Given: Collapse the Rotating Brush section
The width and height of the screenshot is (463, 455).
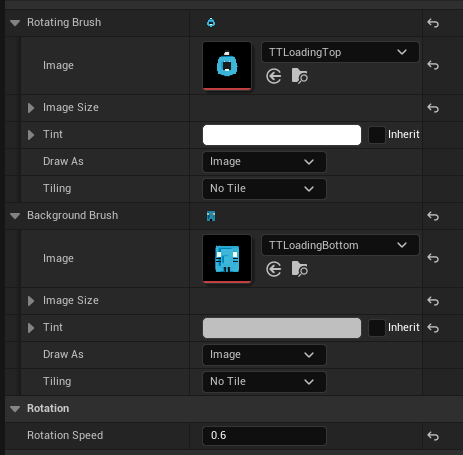Looking at the screenshot, I should coord(15,23).
